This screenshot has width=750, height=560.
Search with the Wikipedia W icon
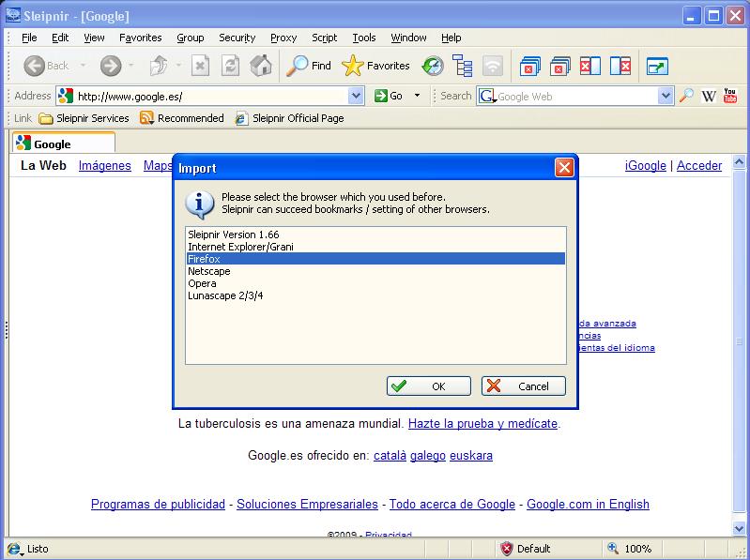tap(709, 96)
